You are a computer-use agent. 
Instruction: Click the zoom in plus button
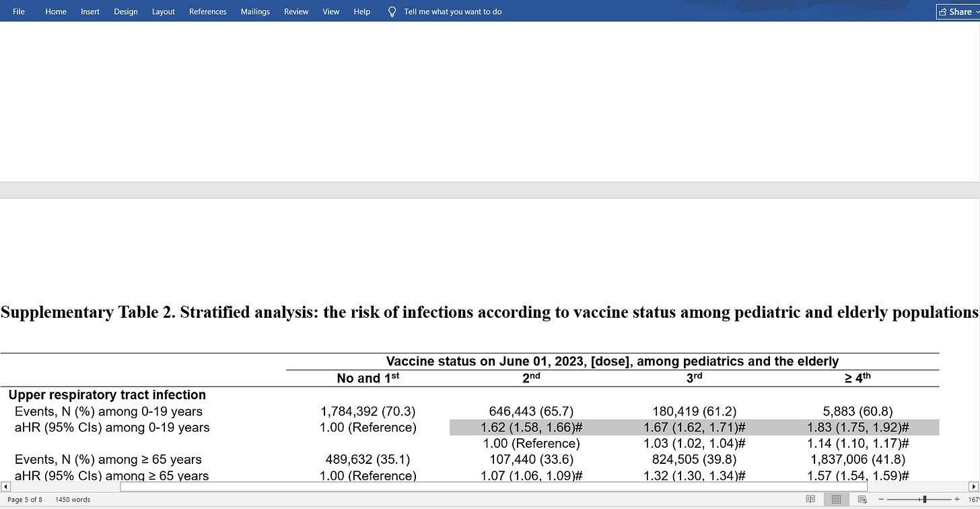point(958,499)
